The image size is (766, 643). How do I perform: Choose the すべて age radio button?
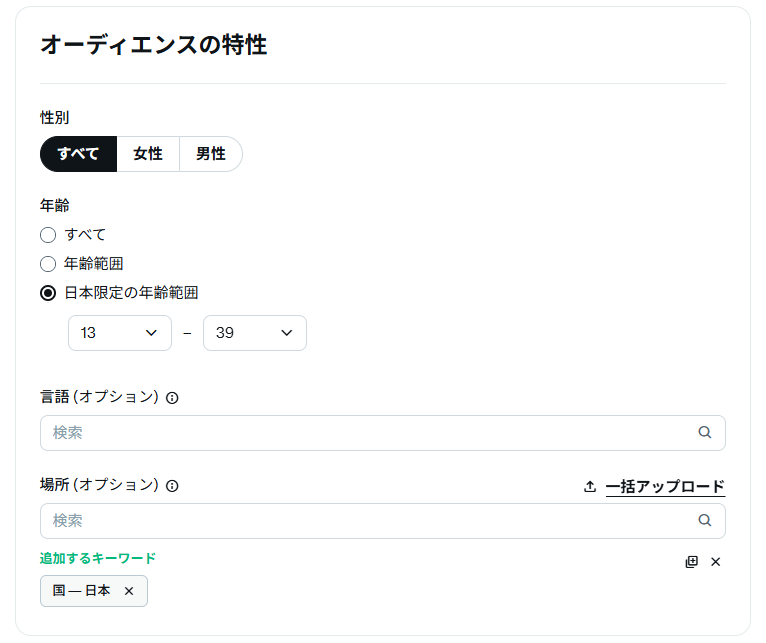tap(48, 235)
